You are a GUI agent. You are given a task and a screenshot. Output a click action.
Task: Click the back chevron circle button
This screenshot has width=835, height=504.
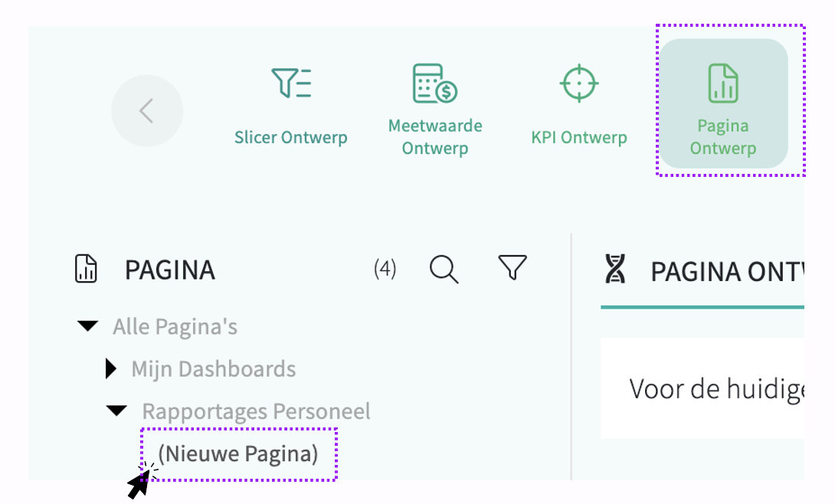tap(147, 111)
